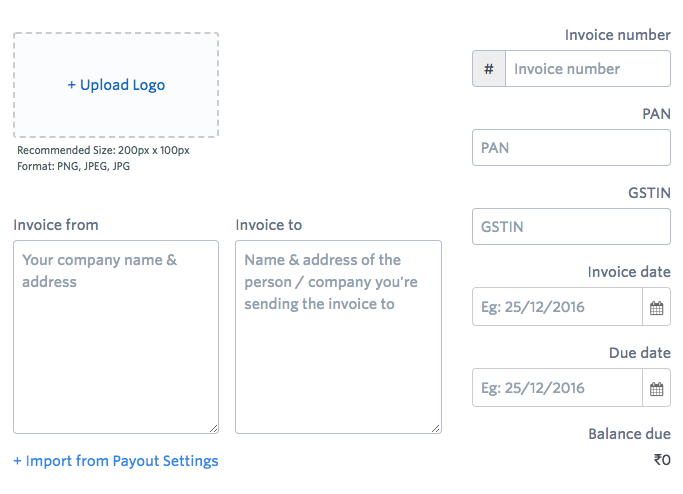
Task: Click Import from Payout Settings link
Action: coord(116,461)
